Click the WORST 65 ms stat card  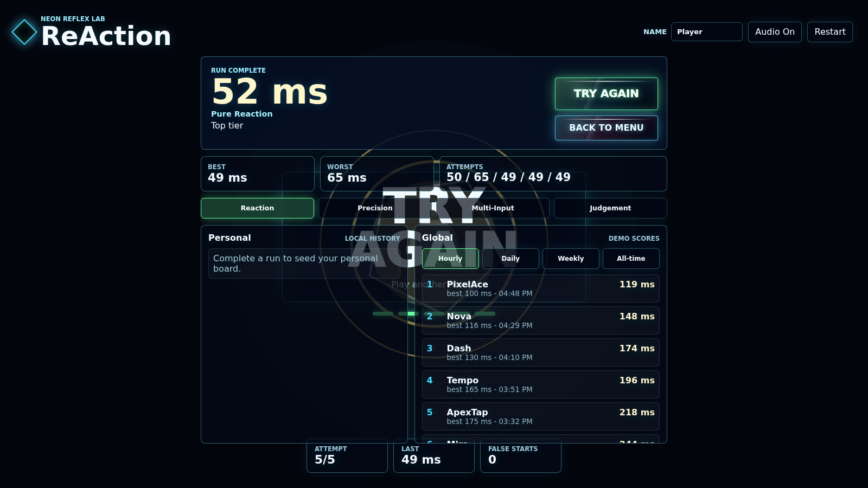[x=377, y=174]
